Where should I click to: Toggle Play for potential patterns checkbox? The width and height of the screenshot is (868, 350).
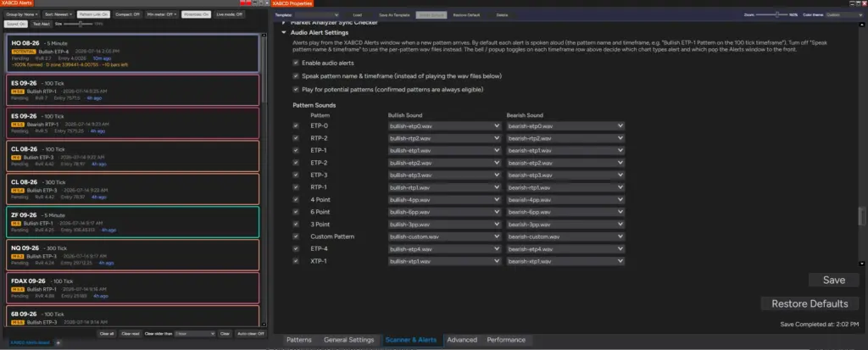click(296, 89)
